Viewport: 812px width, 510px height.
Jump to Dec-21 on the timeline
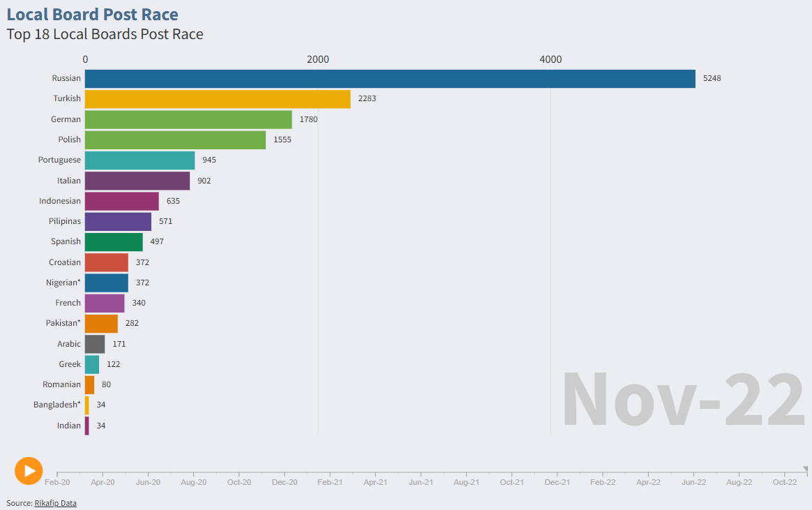[x=557, y=482]
